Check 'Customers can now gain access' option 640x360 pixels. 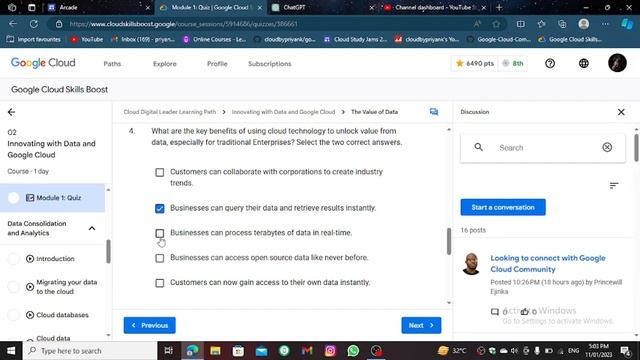(160, 283)
